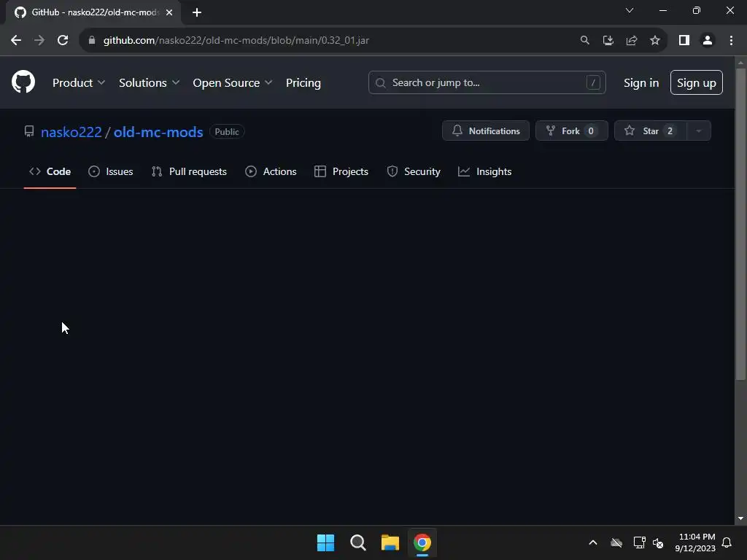Switch to the Issues tab

pos(111,171)
